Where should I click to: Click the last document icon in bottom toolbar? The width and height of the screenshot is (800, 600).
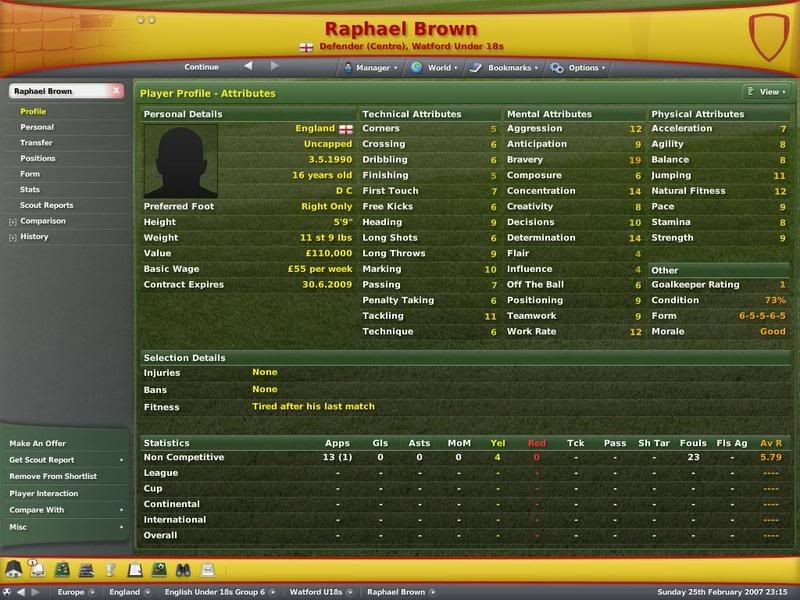click(x=208, y=569)
